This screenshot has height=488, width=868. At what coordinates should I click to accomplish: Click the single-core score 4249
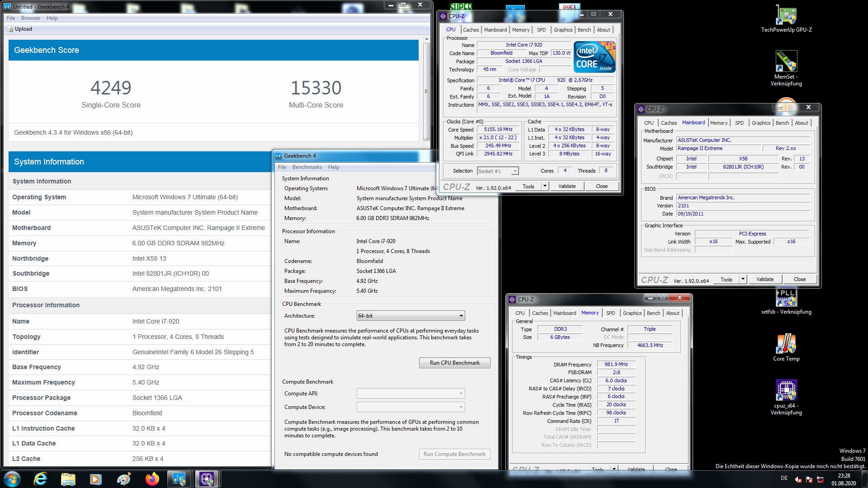pos(111,88)
